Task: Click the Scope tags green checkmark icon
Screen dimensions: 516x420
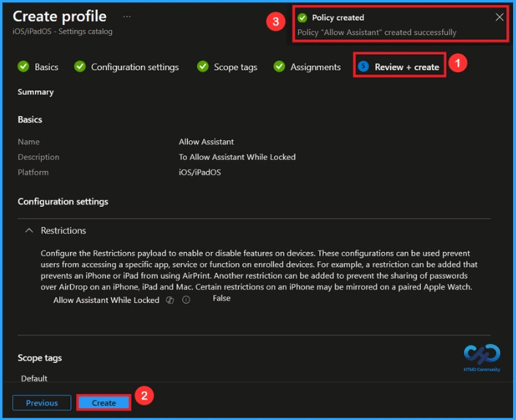Action: click(x=202, y=66)
